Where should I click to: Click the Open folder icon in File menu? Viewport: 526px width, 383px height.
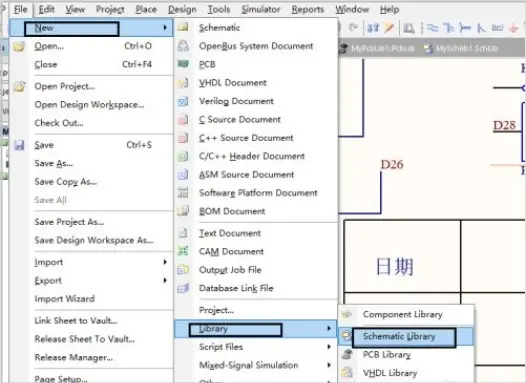pos(19,46)
